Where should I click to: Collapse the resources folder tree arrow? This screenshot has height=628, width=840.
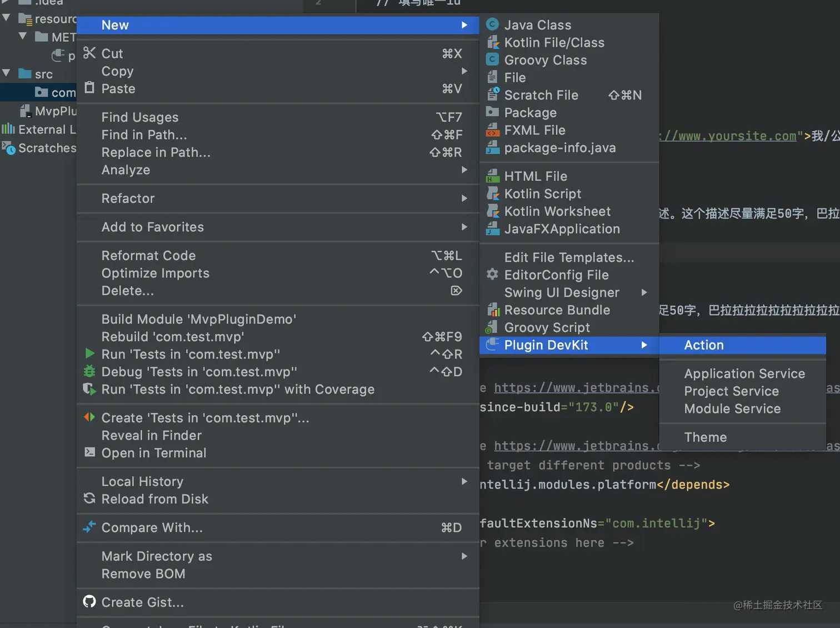(7, 18)
